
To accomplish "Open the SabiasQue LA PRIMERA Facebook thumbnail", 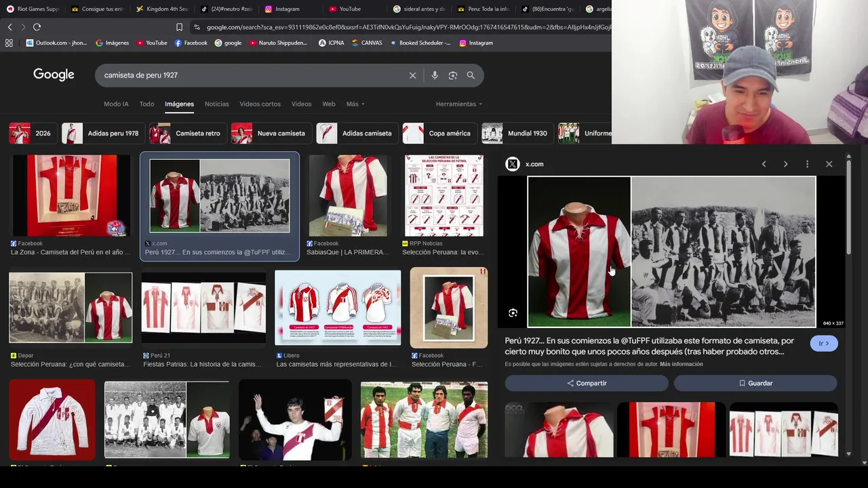I will [x=349, y=195].
